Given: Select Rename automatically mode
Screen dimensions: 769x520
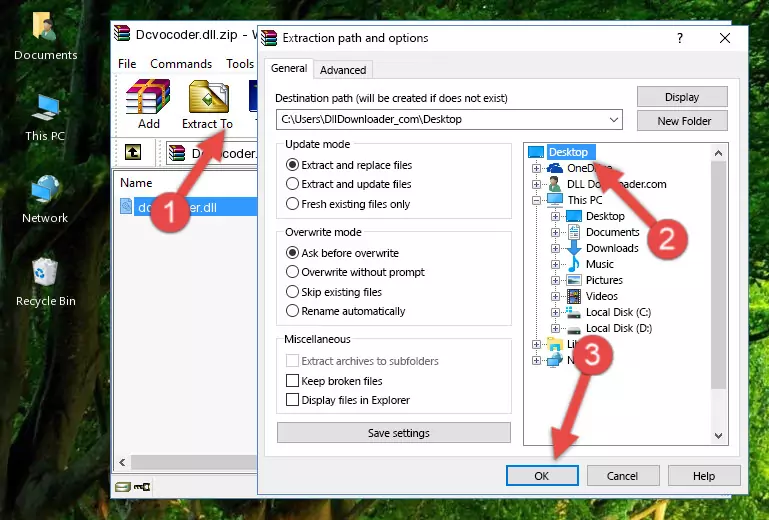Looking at the screenshot, I should point(346,311).
